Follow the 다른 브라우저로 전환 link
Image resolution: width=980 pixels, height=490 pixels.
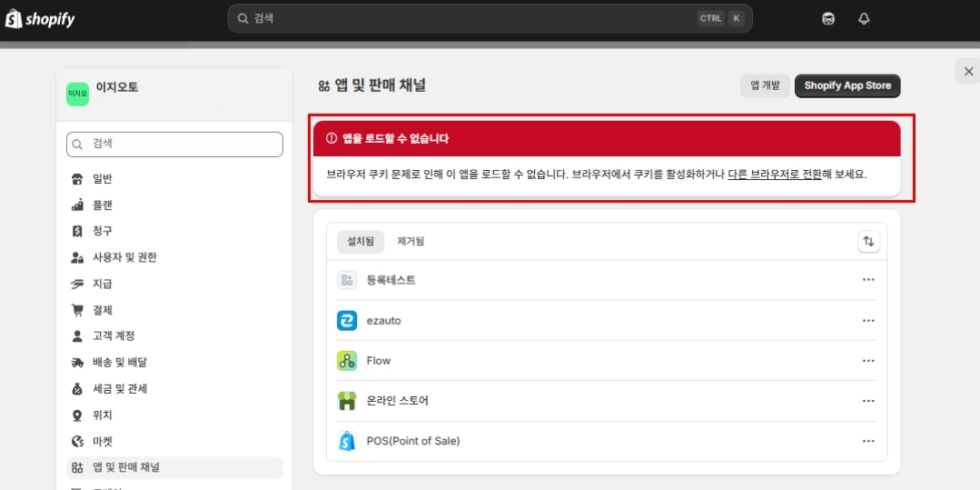coord(774,174)
